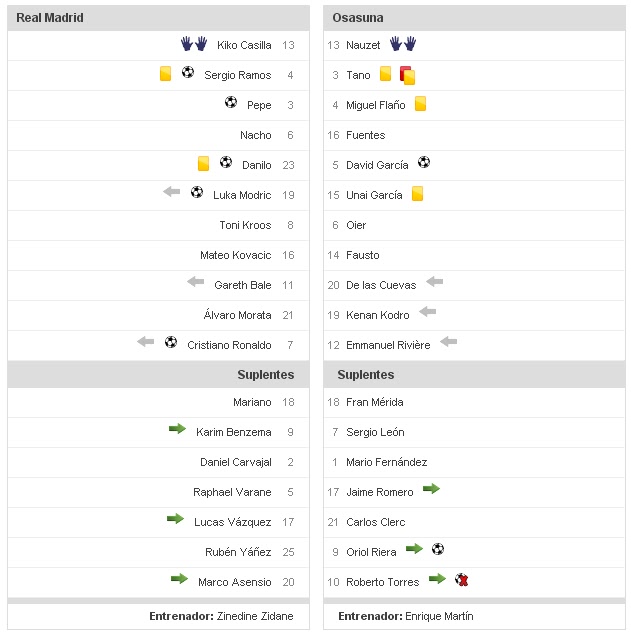Click green arrow next to Jaime Romero
The width and height of the screenshot is (631, 637).
[x=431, y=489]
